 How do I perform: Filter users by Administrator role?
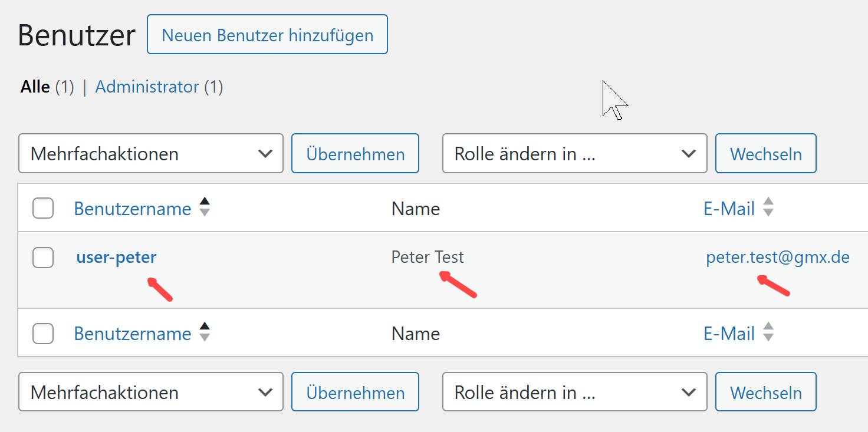pos(147,87)
